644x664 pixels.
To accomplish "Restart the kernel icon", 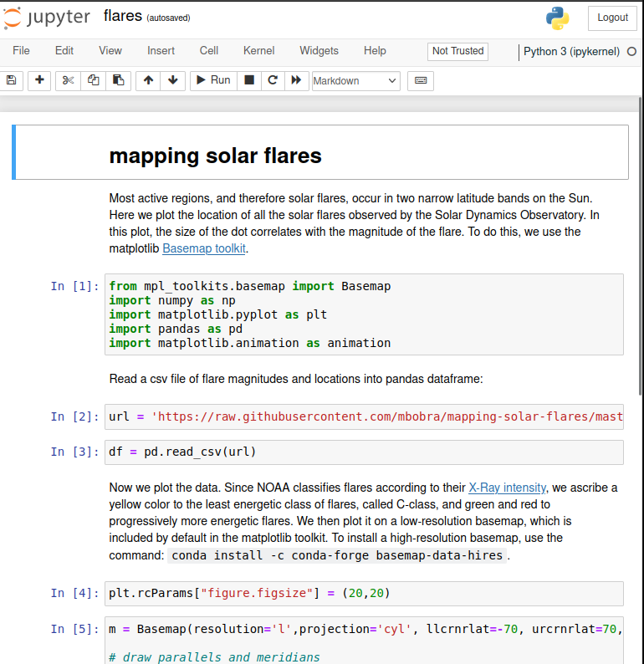I will 272,80.
